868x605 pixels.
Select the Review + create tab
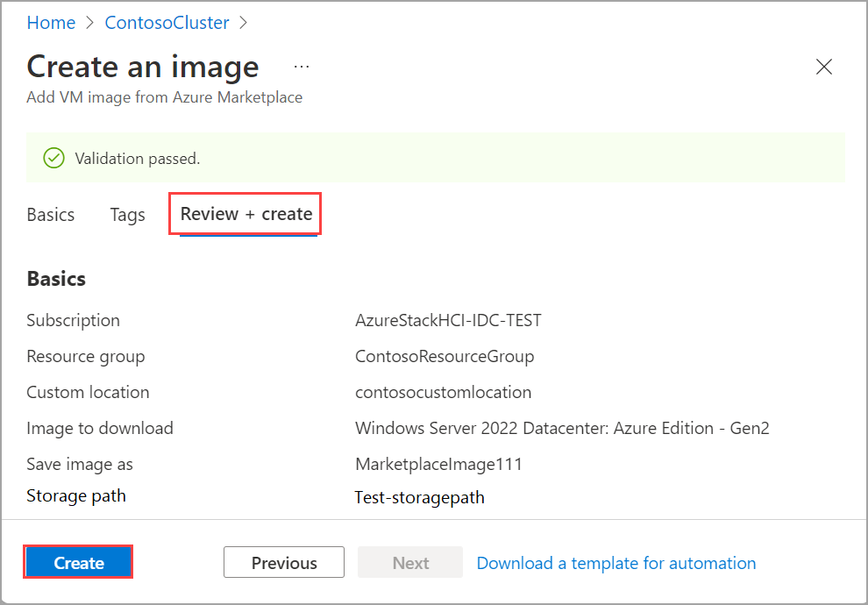click(246, 214)
